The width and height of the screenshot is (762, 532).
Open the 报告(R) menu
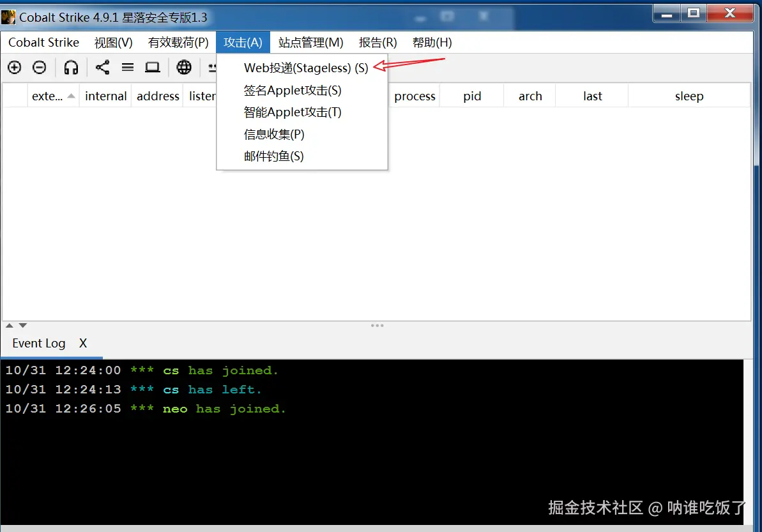[377, 43]
